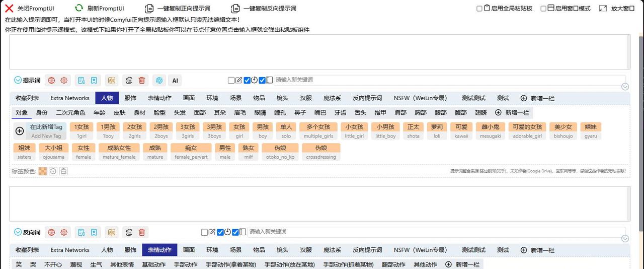The image size is (644, 269).
Task: Open the 标签颜色 checkered color swatch
Action: click(43, 171)
